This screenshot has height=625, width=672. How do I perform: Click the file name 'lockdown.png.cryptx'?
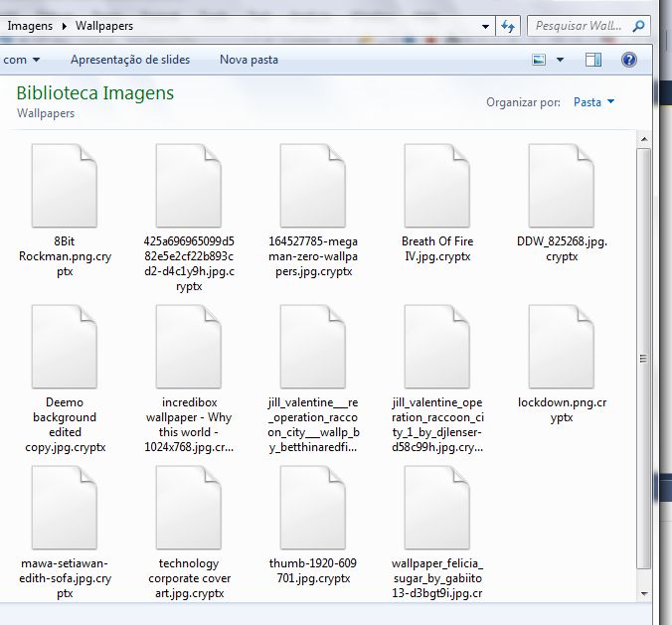tap(562, 409)
